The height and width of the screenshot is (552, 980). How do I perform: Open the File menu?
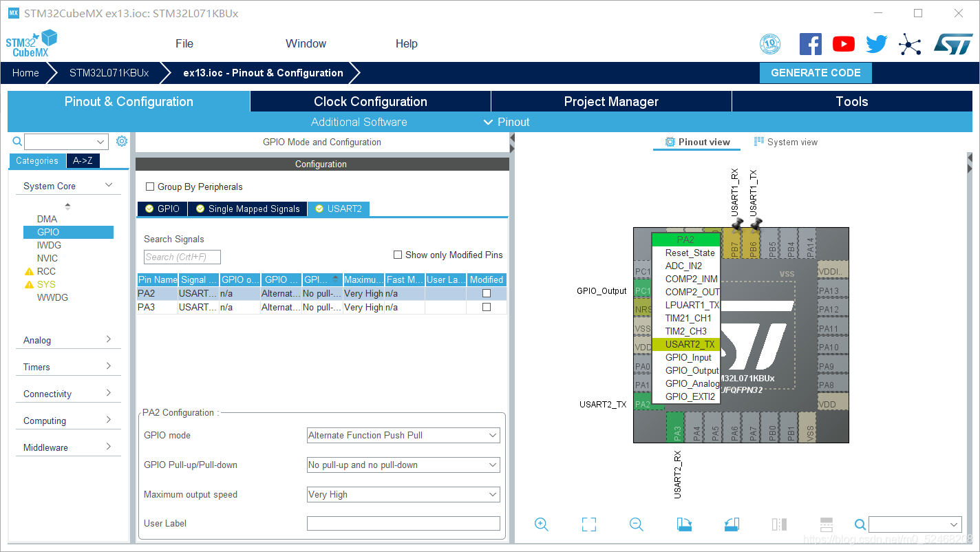point(184,43)
